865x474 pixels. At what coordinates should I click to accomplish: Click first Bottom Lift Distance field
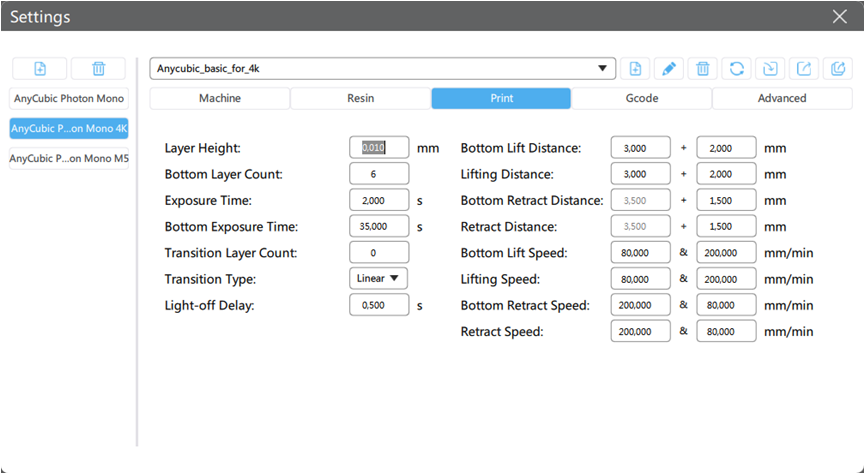pos(640,148)
